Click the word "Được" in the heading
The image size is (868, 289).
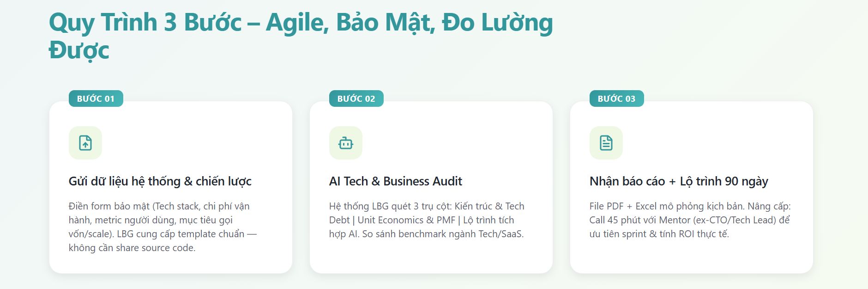pyautogui.click(x=79, y=51)
